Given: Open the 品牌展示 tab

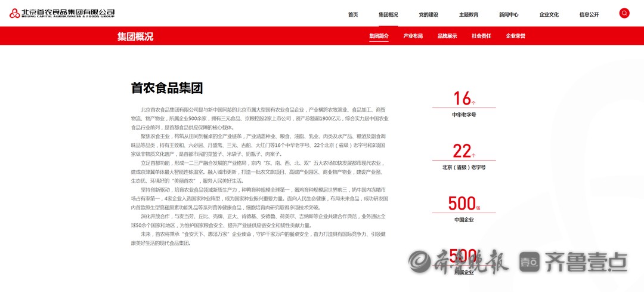Looking at the screenshot, I should pos(447,36).
